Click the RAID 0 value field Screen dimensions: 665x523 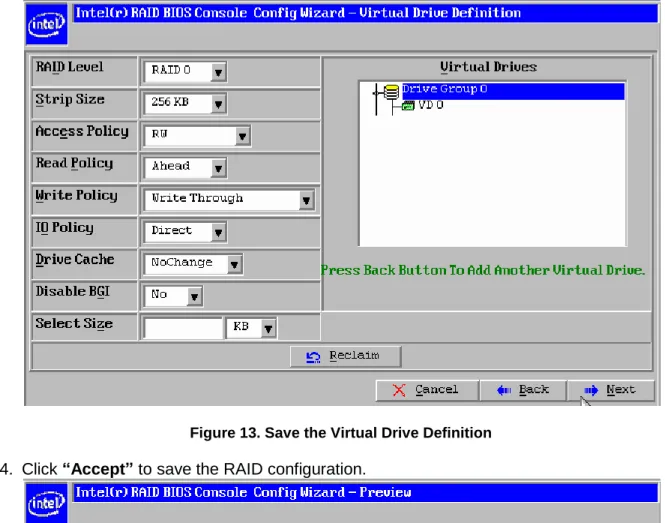178,71
